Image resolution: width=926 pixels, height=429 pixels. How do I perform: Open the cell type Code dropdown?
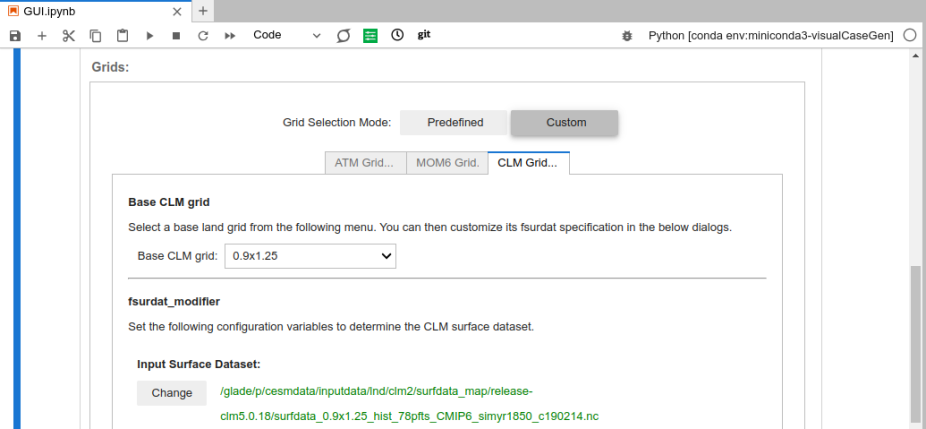pyautogui.click(x=287, y=35)
